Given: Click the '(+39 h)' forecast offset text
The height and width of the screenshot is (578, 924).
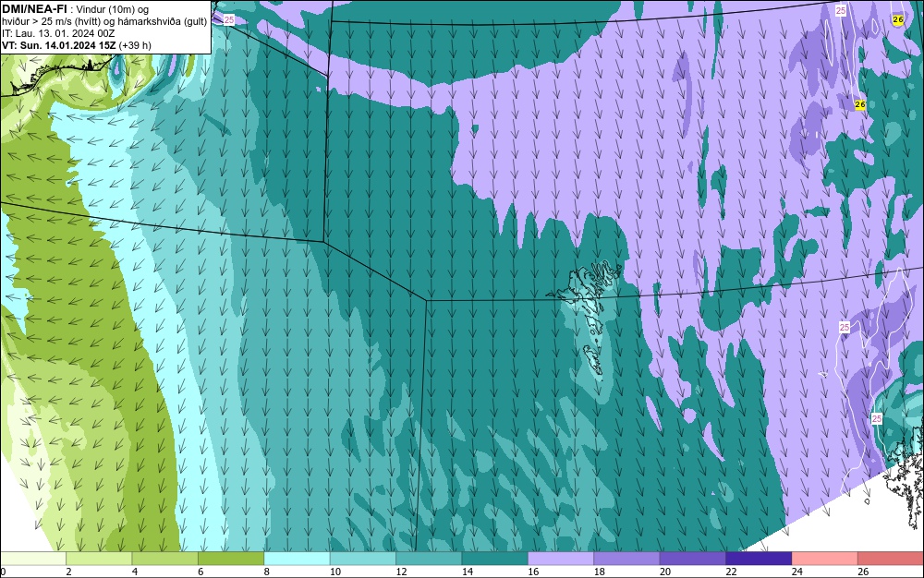Looking at the screenshot, I should pyautogui.click(x=135, y=44).
